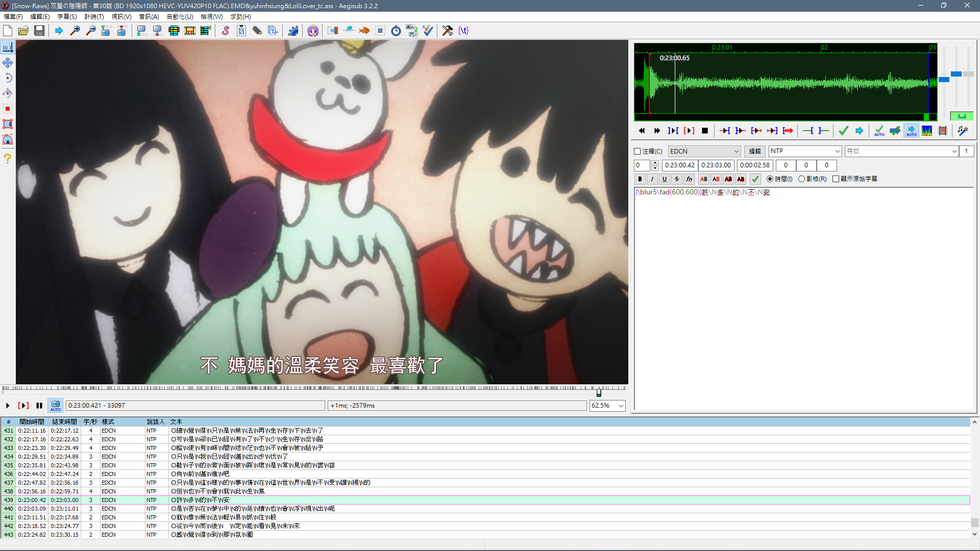Run the Spell Checker ABC icon
Image resolution: width=980 pixels, height=551 pixels.
(428, 31)
